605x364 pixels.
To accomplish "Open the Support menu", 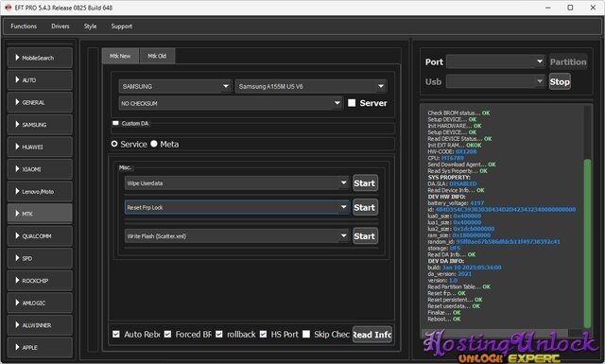I will click(x=122, y=26).
